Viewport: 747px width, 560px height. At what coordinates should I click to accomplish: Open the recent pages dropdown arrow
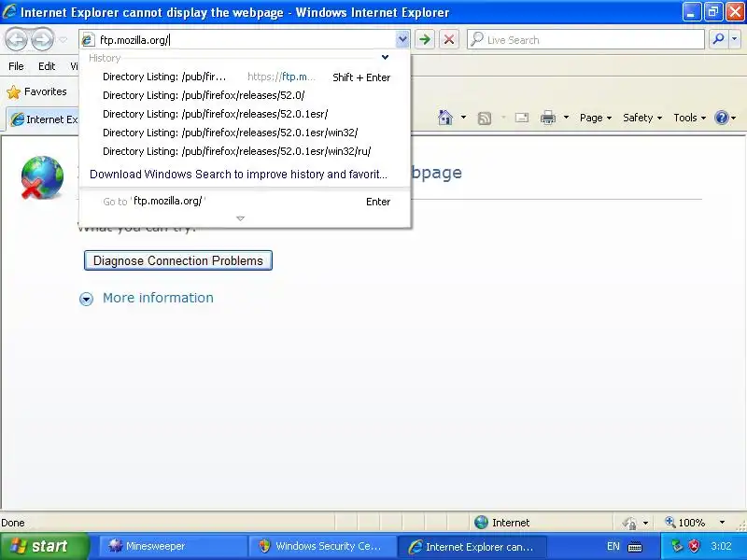(63, 40)
